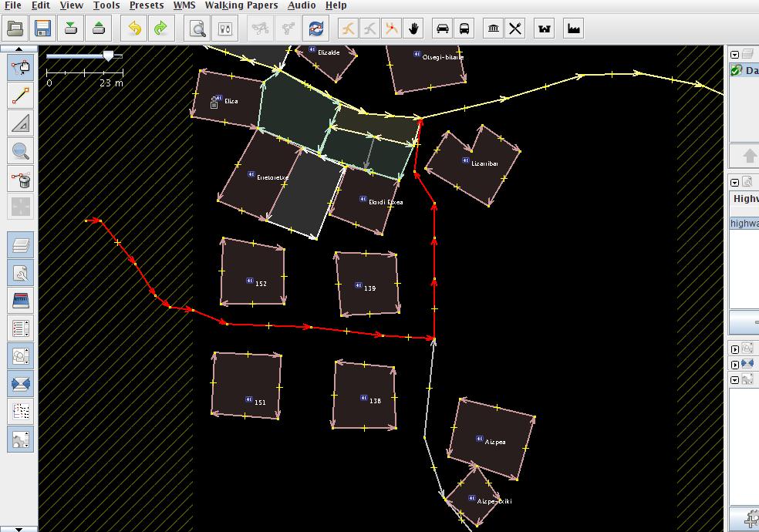Toggle the Layers panel visibility

coord(21,245)
